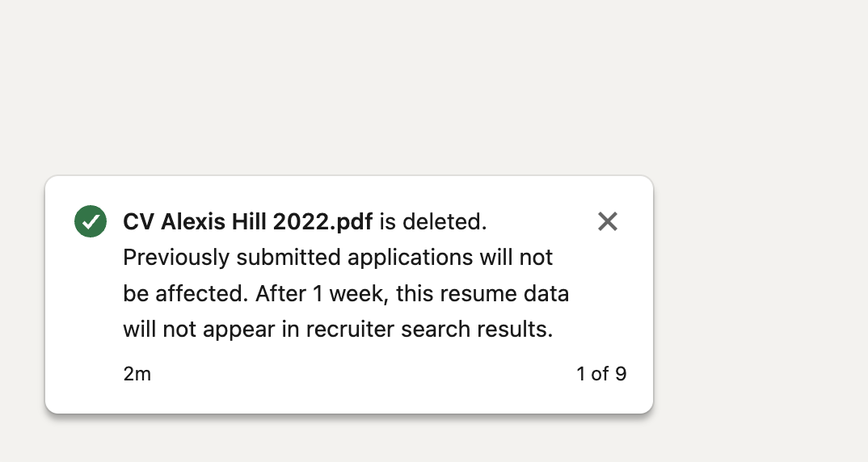Click the 'be affected.' text in the notification

(x=185, y=294)
